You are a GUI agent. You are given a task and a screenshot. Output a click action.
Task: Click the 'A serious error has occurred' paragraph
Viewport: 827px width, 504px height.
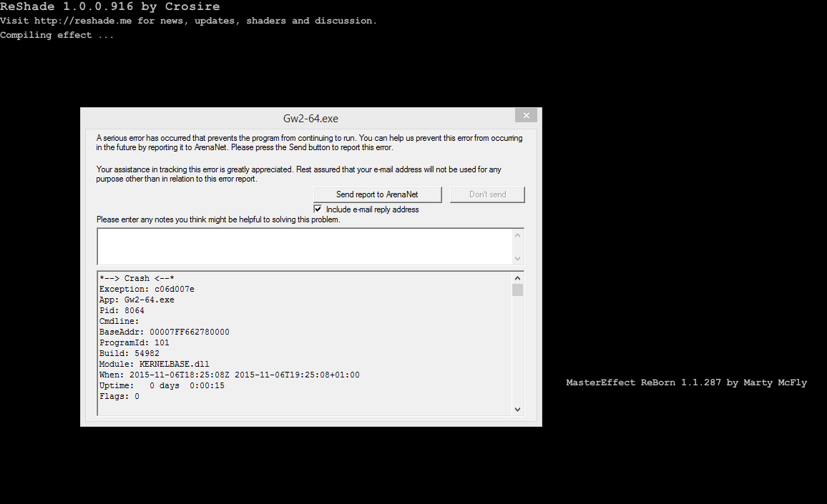coord(309,143)
